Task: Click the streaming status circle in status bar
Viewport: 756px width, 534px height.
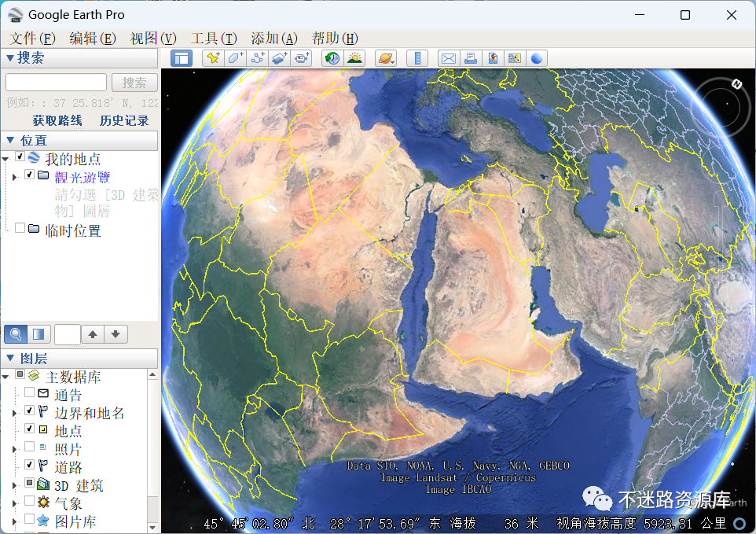Action: (739, 524)
